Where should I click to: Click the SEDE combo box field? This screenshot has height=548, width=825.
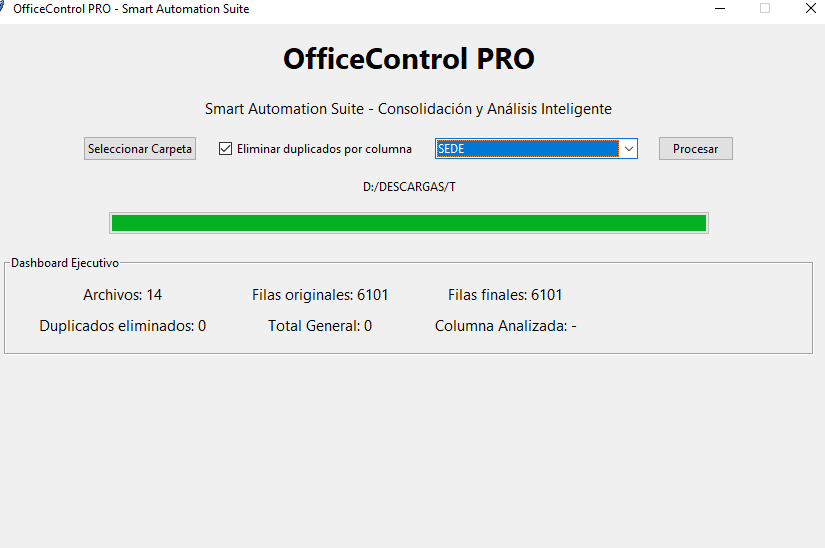click(x=527, y=149)
